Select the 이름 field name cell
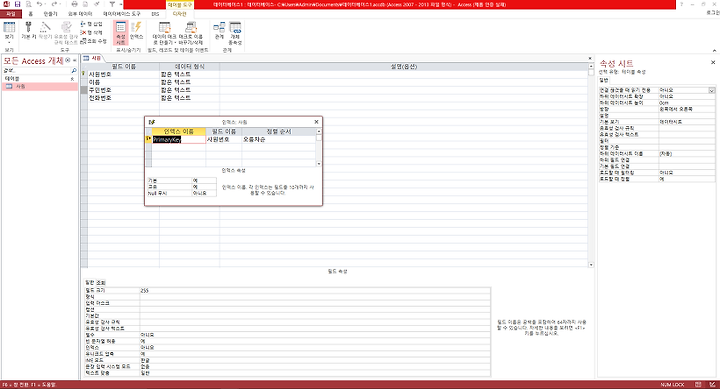 tap(124, 82)
